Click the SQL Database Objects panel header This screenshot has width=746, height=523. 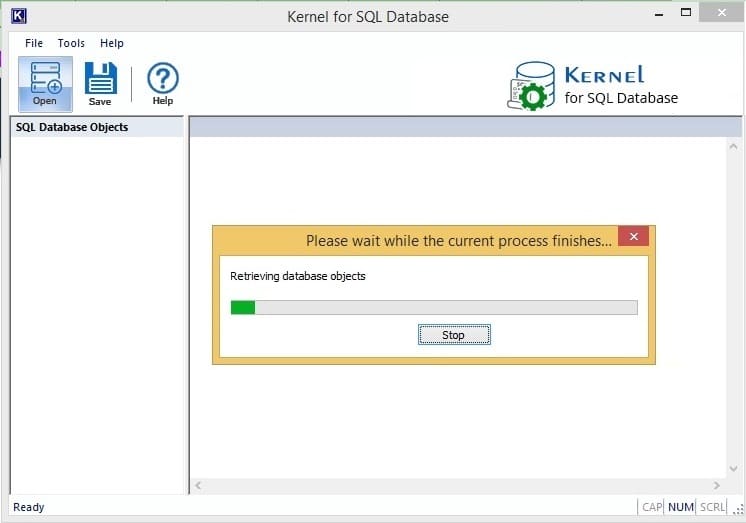[97, 128]
